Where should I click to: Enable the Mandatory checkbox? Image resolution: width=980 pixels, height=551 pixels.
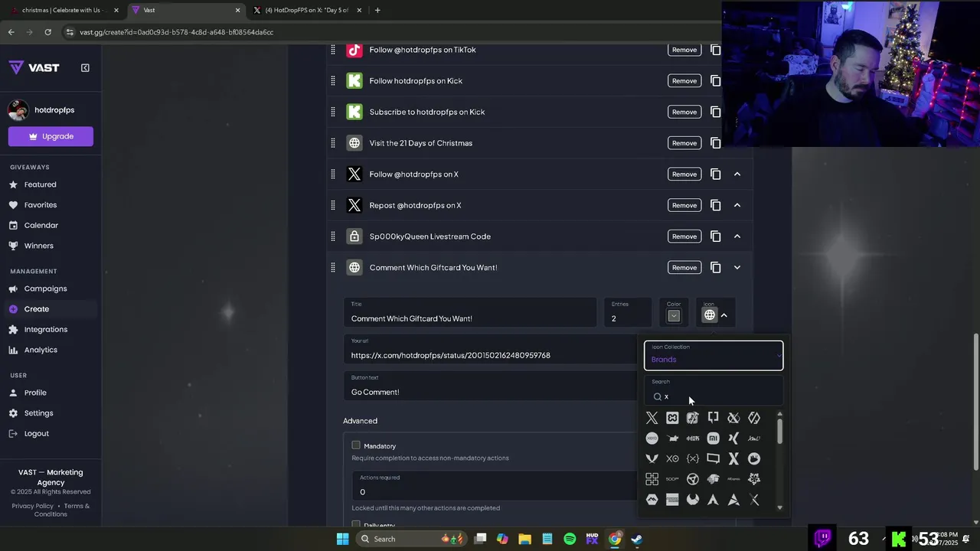tap(356, 445)
